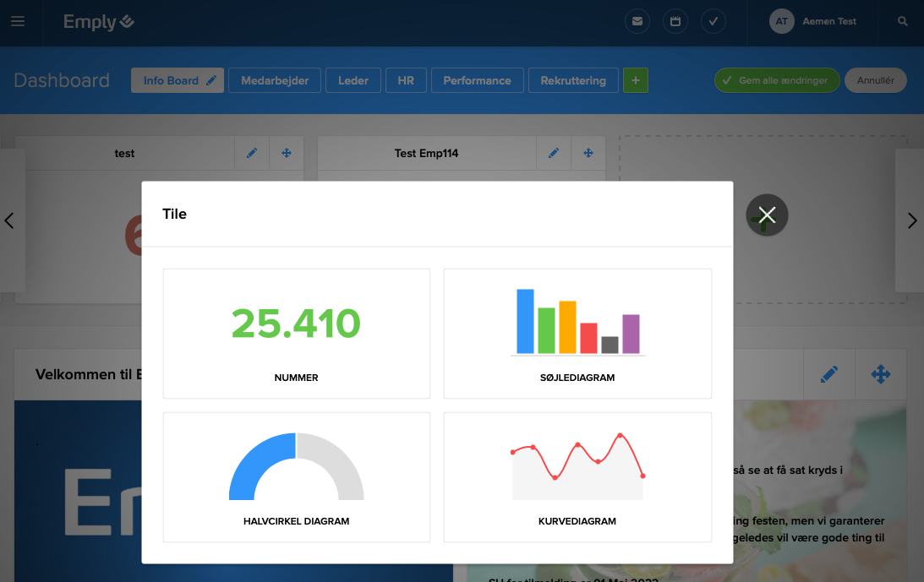Click 'Gem alle ændringer' button
The height and width of the screenshot is (582, 924).
pyautogui.click(x=777, y=81)
